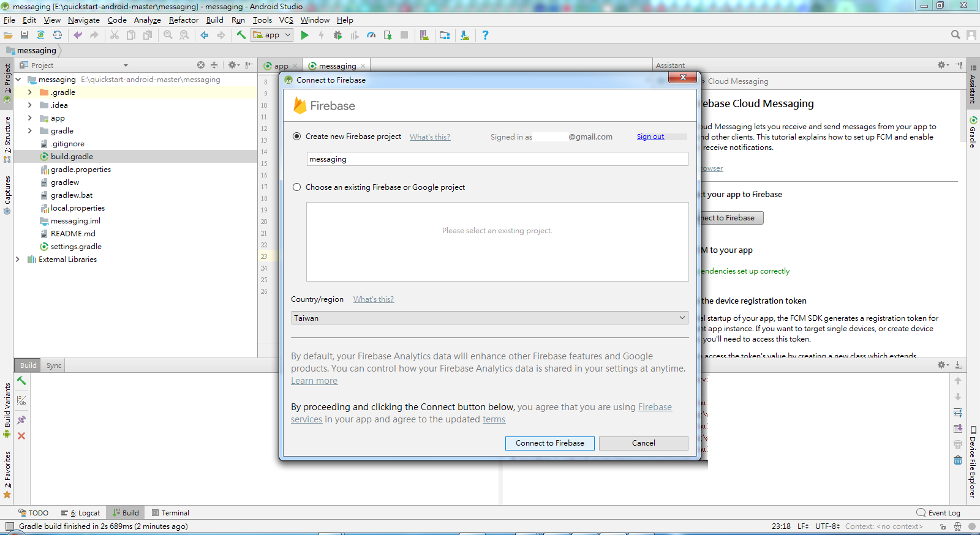This screenshot has width=980, height=535.
Task: Click the project name input field
Action: click(x=497, y=159)
